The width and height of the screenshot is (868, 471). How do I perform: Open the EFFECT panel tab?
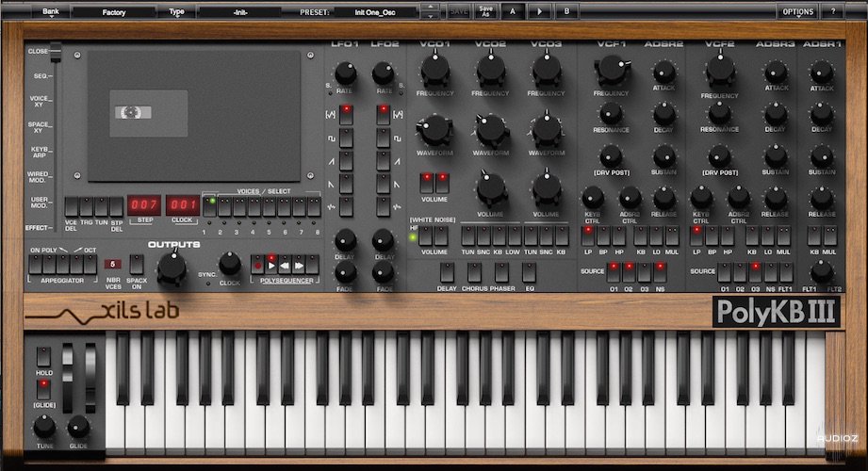point(39,227)
